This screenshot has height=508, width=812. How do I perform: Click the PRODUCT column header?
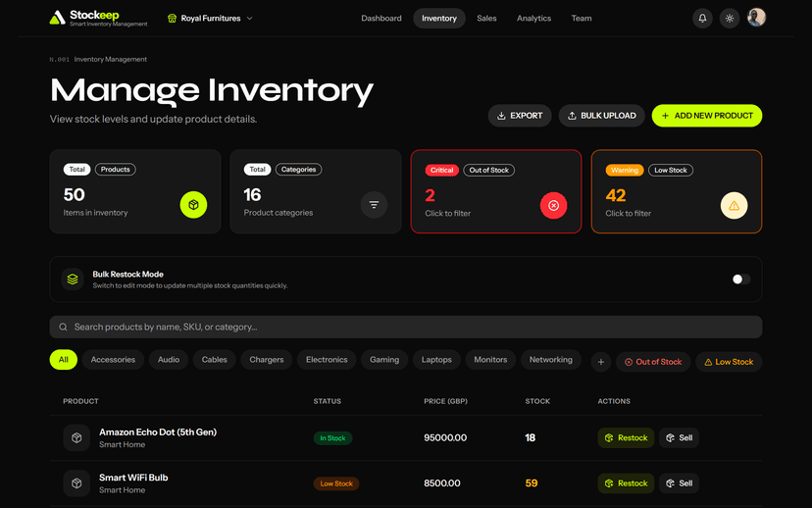pos(80,401)
